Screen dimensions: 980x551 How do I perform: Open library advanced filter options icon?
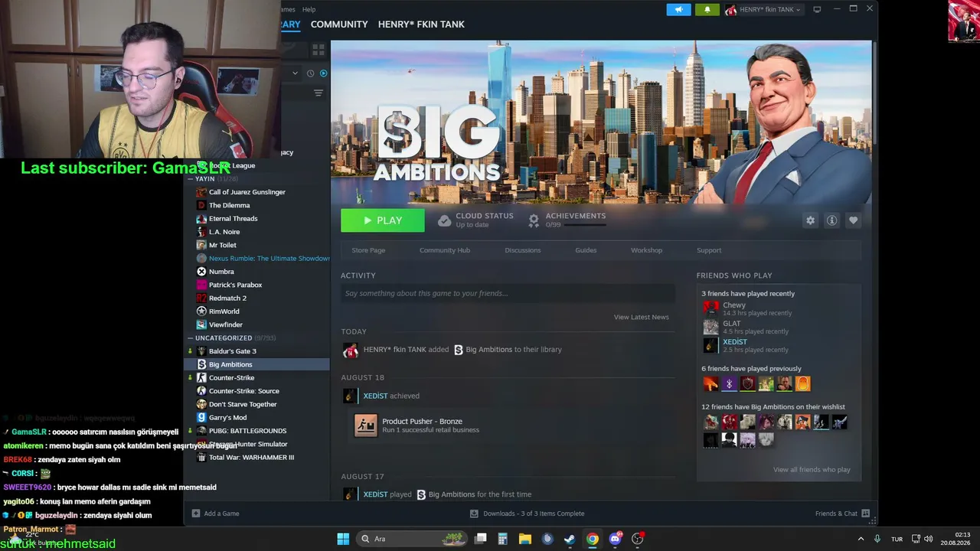pyautogui.click(x=318, y=93)
